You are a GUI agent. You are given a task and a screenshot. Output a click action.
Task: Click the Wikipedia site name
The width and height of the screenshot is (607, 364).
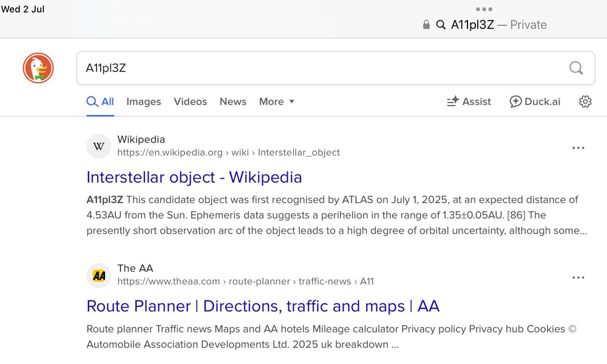141,140
